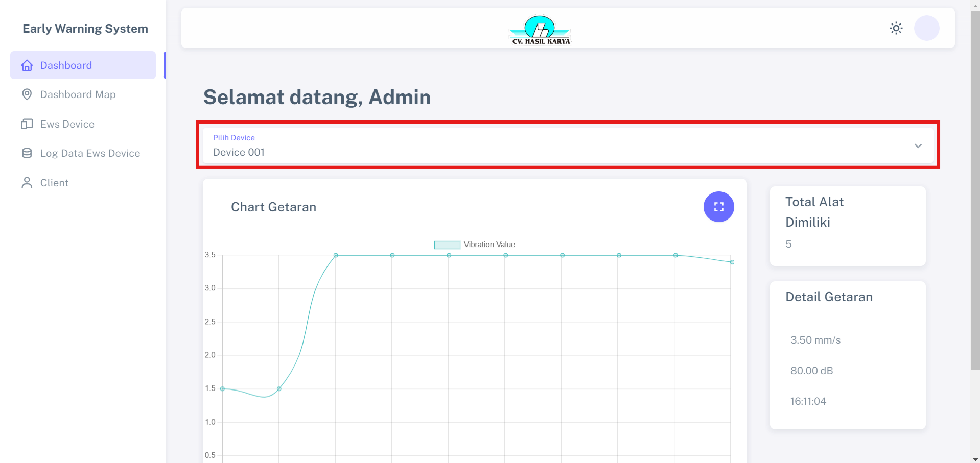Click the map pin icon in sidebar

tap(27, 94)
